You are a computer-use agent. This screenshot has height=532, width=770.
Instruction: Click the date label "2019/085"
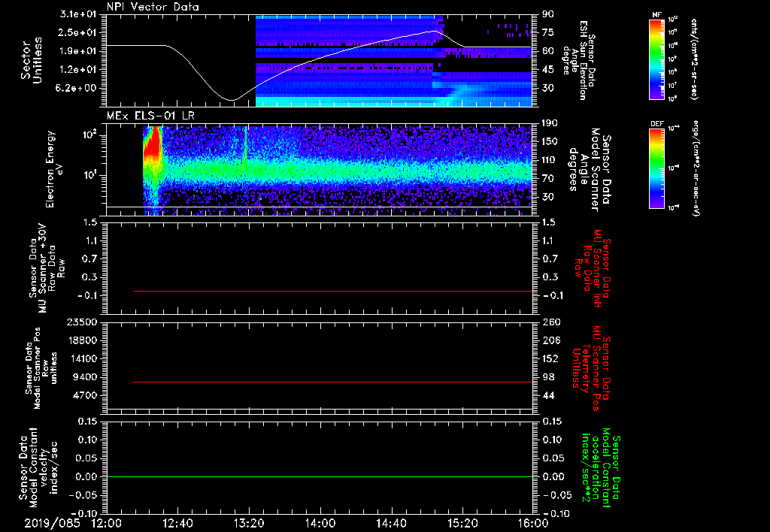click(x=52, y=523)
